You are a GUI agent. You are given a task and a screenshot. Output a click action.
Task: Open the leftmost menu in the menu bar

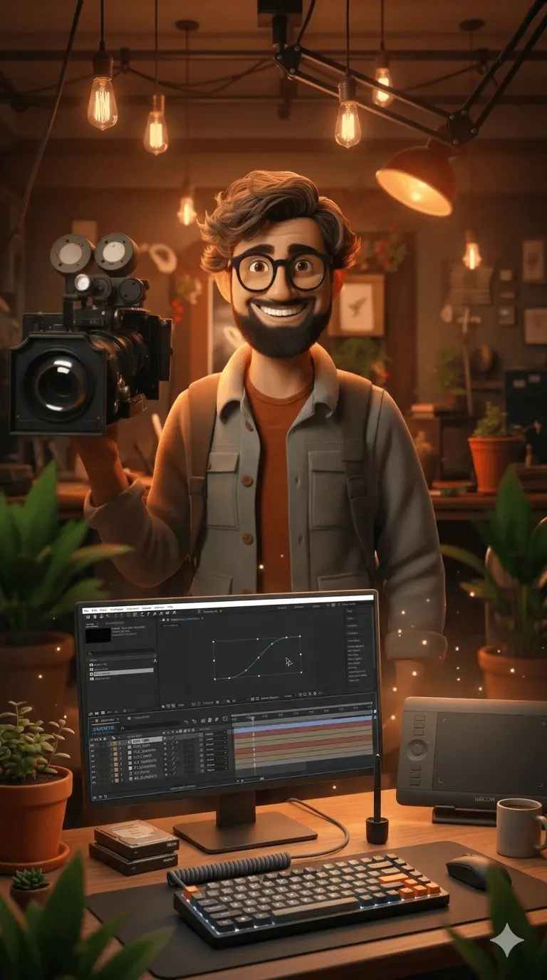[x=86, y=611]
